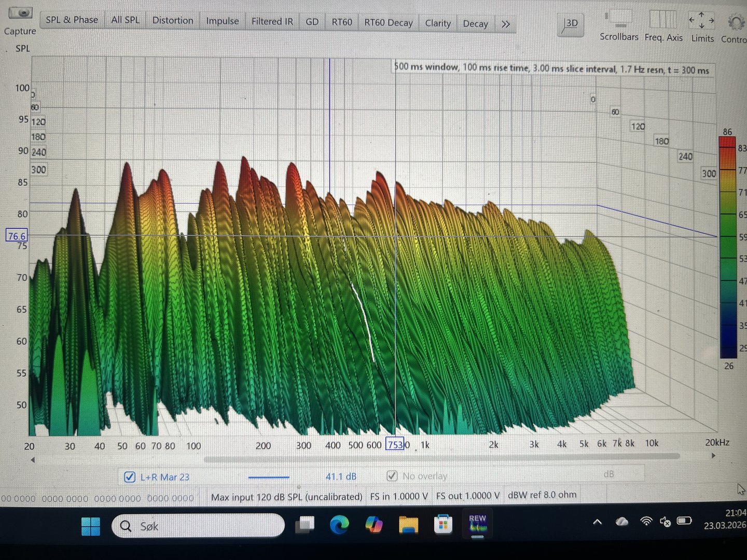Click the dB color scale bar
747x560 pixels.
[727, 247]
